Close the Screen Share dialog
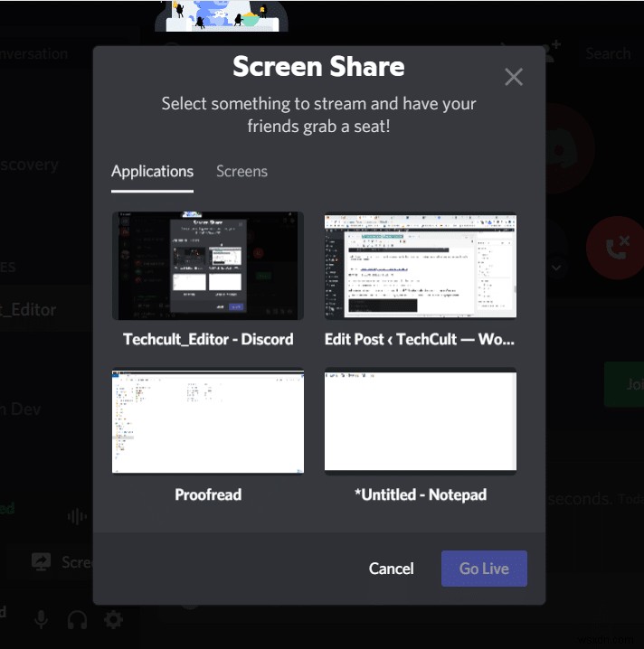 514,77
